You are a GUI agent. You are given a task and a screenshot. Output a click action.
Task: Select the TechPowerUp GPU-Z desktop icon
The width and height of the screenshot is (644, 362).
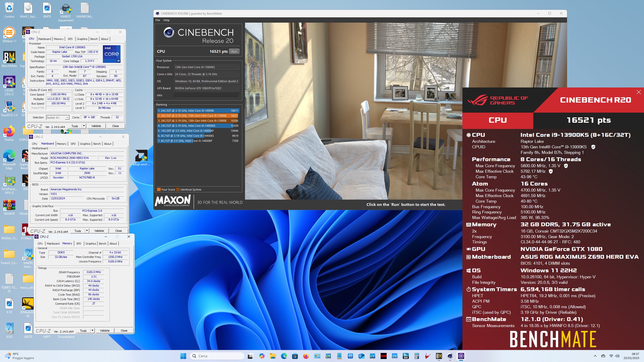[x=9, y=185]
